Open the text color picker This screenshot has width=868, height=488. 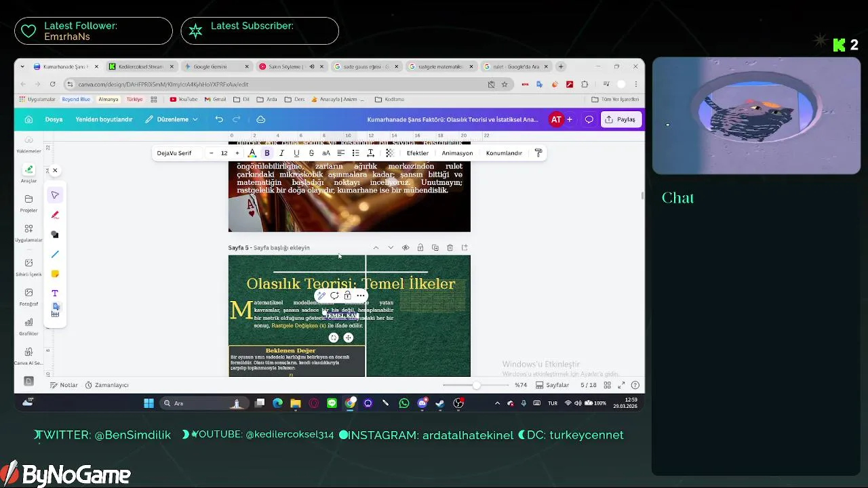[x=252, y=153]
